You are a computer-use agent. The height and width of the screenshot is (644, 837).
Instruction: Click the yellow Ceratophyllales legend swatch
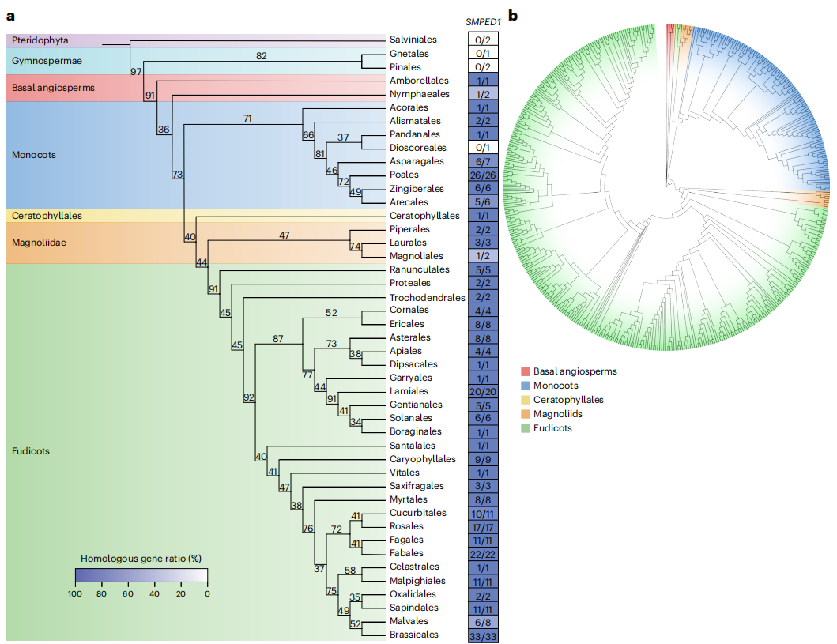(x=526, y=400)
